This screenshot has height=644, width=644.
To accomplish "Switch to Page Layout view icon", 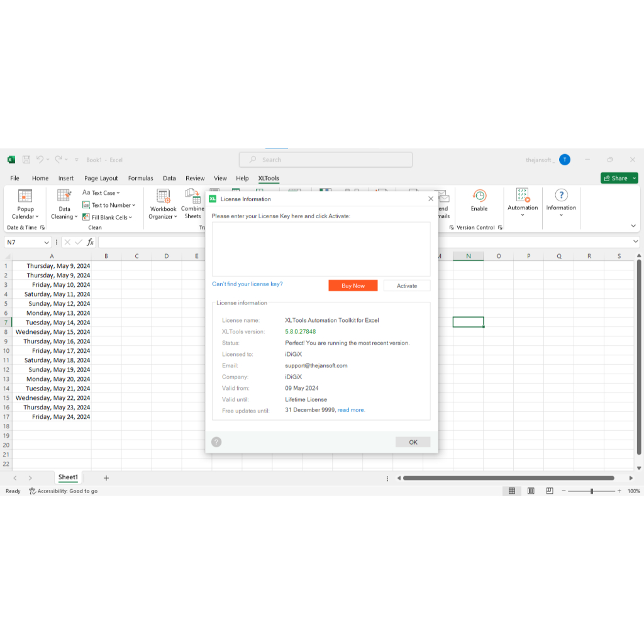I will click(x=531, y=491).
